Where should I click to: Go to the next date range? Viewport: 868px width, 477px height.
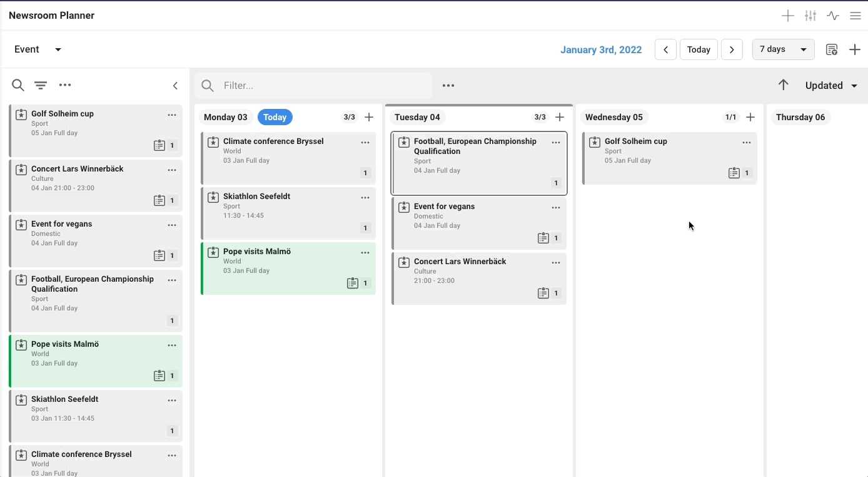[732, 49]
